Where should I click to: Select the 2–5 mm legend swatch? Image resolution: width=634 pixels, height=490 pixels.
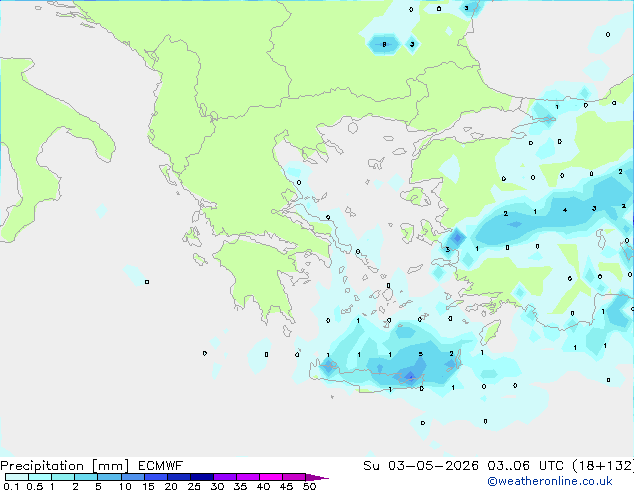(x=86, y=477)
